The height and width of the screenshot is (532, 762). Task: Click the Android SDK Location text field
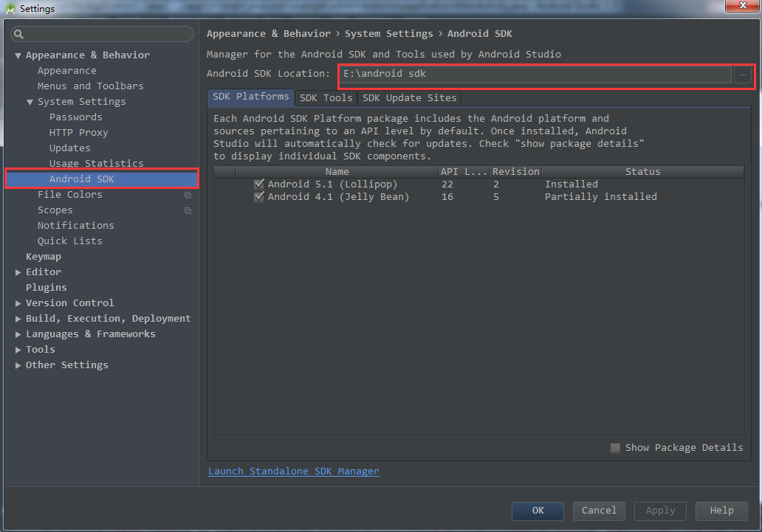[535, 75]
